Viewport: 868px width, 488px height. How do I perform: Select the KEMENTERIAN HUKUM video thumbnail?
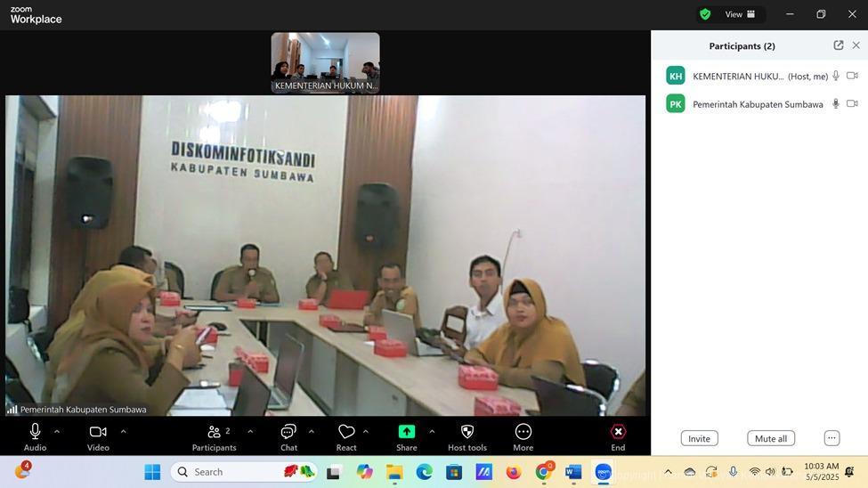coord(325,62)
